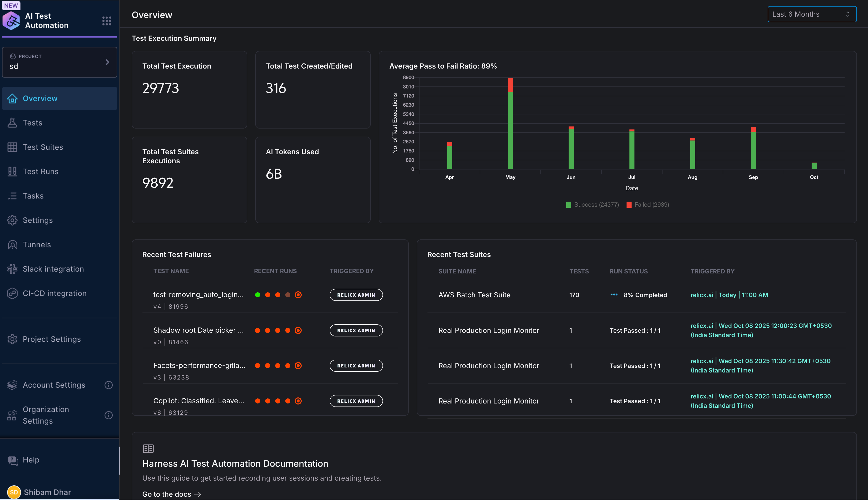Open the Last 6 Months time range selector
Screen dimensions: 868x500
(x=812, y=14)
